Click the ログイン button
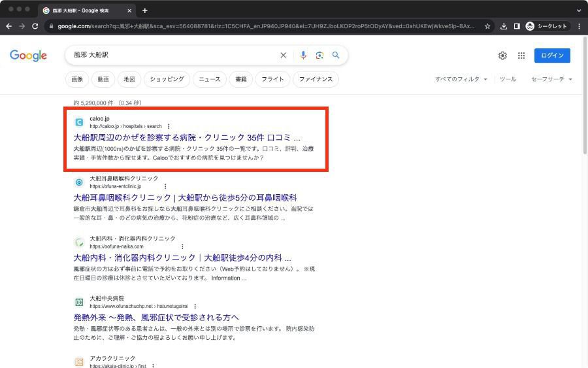Image resolution: width=588 pixels, height=368 pixels. [551, 56]
